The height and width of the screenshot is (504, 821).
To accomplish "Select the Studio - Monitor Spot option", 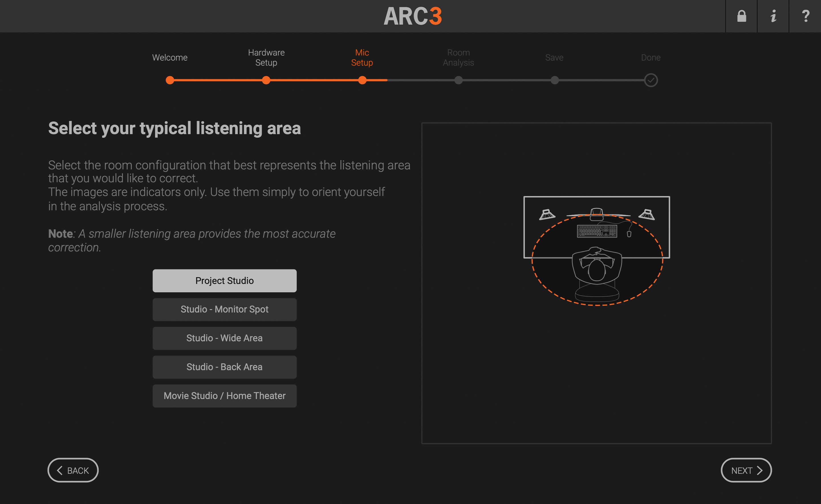I will tap(224, 309).
